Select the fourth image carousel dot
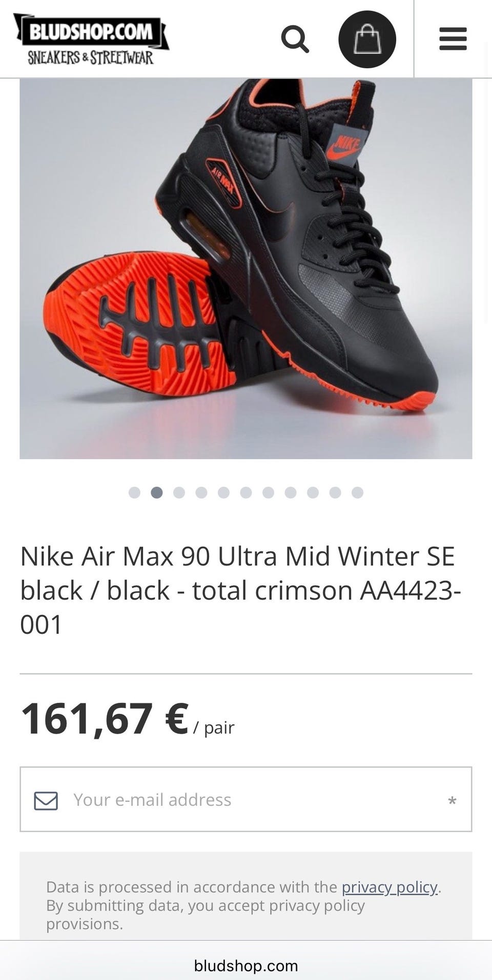The image size is (492, 980). 201,493
